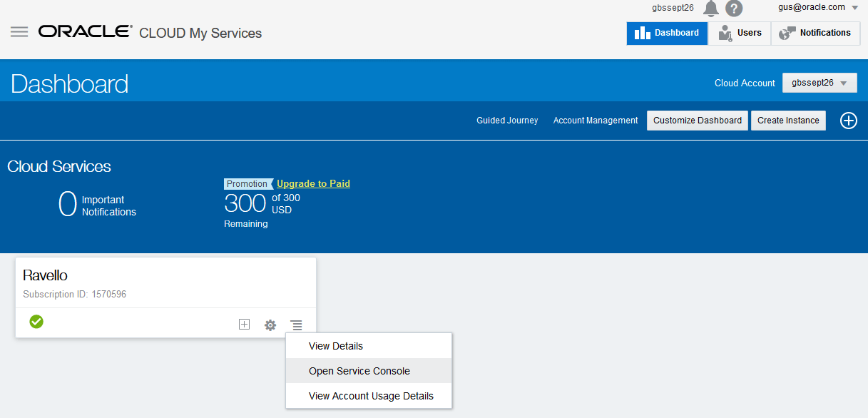Follow the Upgrade to Paid link
This screenshot has width=868, height=418.
(x=313, y=183)
